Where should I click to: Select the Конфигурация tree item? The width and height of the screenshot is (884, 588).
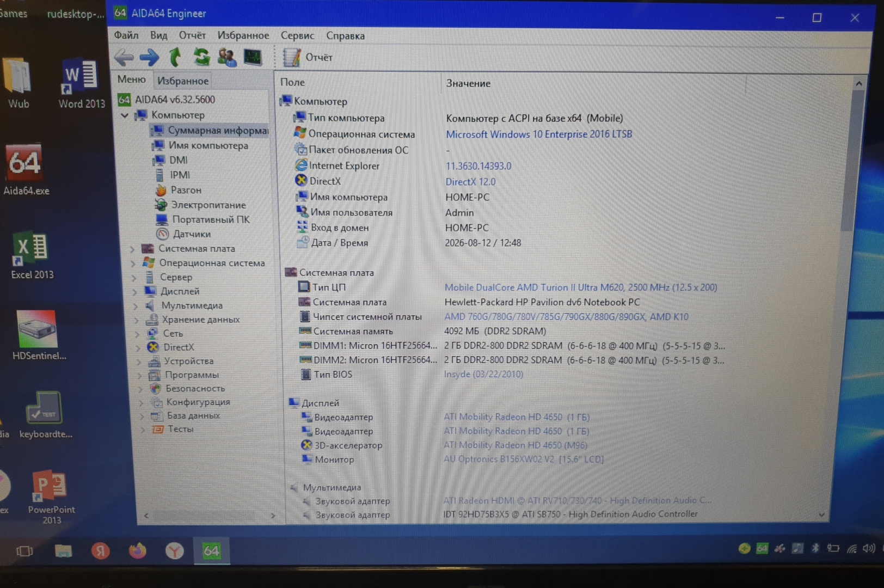191,402
